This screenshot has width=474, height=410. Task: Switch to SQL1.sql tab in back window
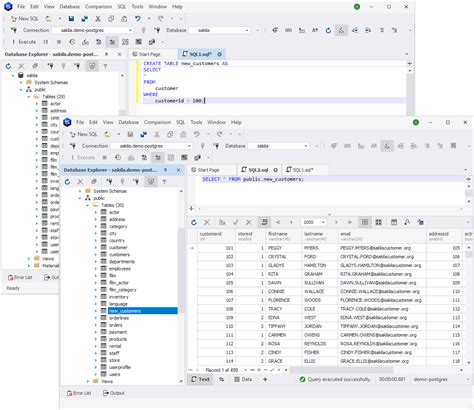pyautogui.click(x=200, y=54)
